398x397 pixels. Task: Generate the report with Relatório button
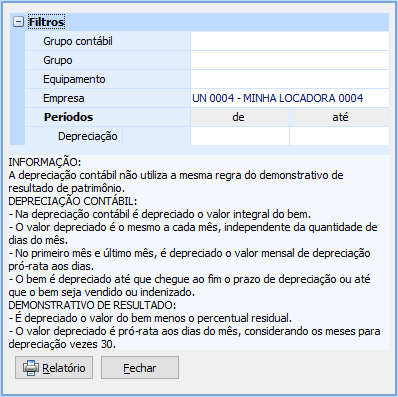coord(54,368)
